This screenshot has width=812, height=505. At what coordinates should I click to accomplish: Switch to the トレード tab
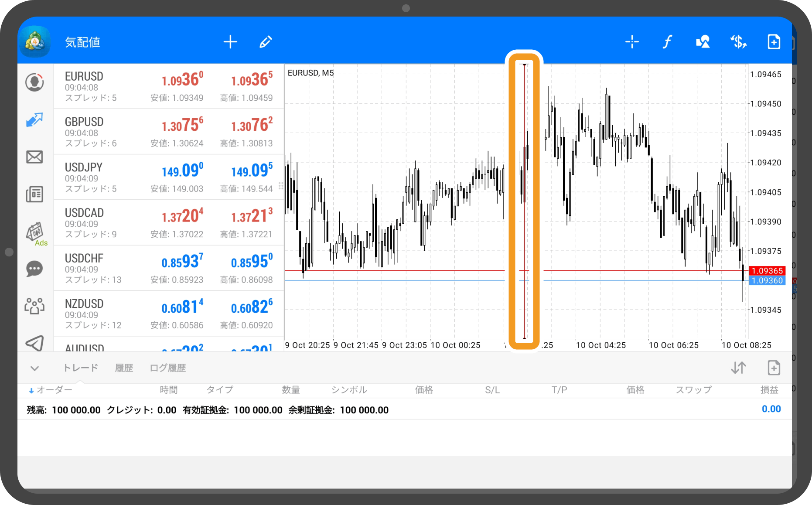pyautogui.click(x=81, y=368)
